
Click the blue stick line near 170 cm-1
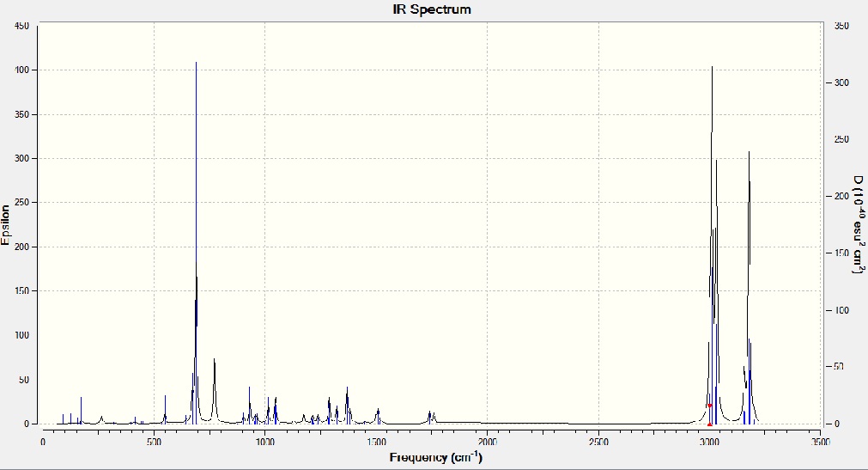click(x=81, y=410)
